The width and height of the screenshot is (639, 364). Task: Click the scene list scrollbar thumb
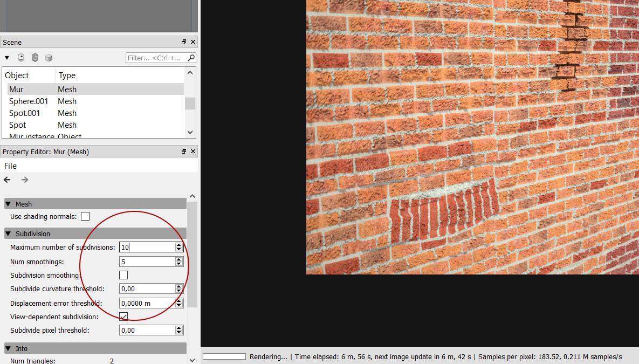click(x=190, y=103)
